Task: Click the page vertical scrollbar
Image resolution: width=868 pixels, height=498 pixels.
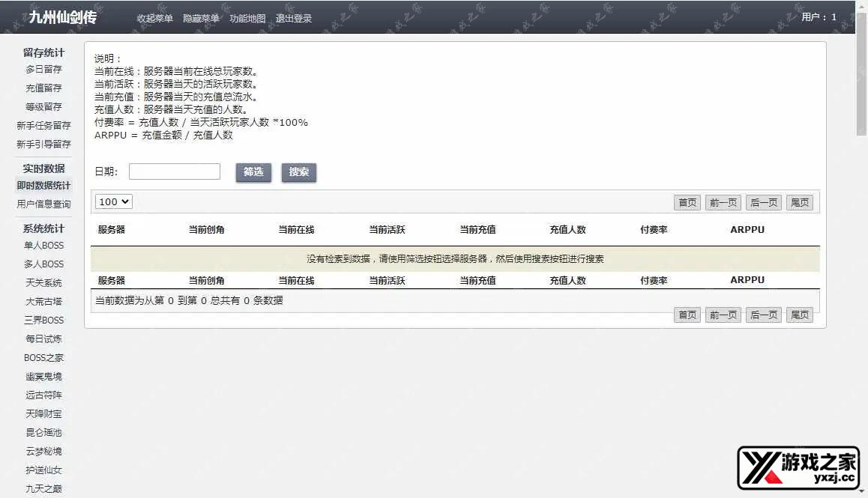Action: tap(861, 75)
